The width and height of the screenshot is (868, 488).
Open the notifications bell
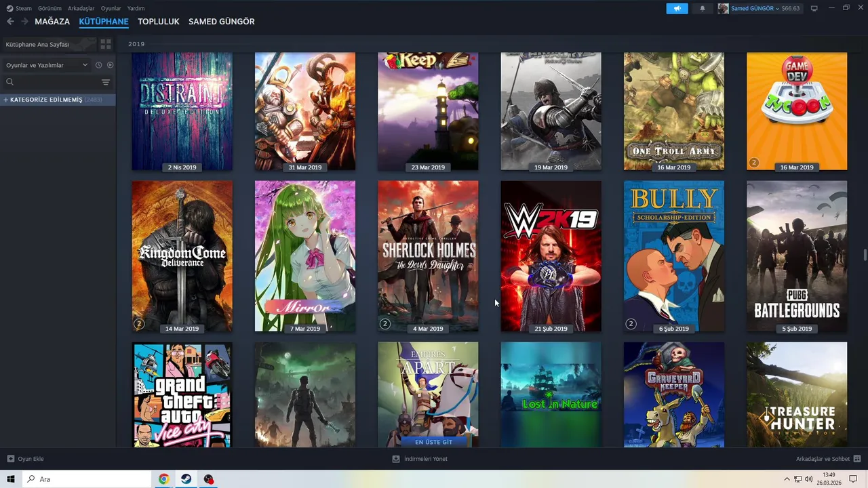click(702, 8)
